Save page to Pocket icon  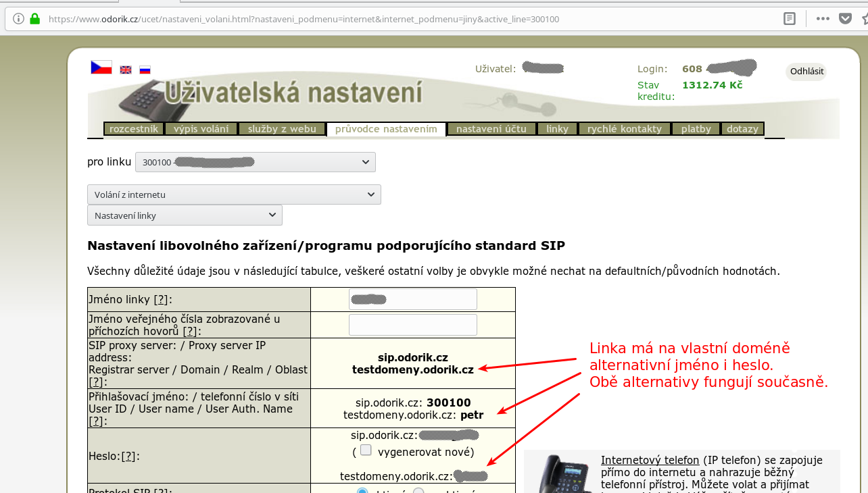point(845,19)
